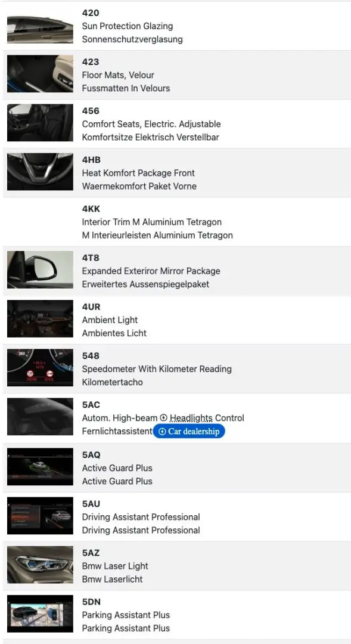This screenshot has width=351, height=644.
Task: Click the 548 Speedometer gauge thumbnail
Action: [x=39, y=367]
